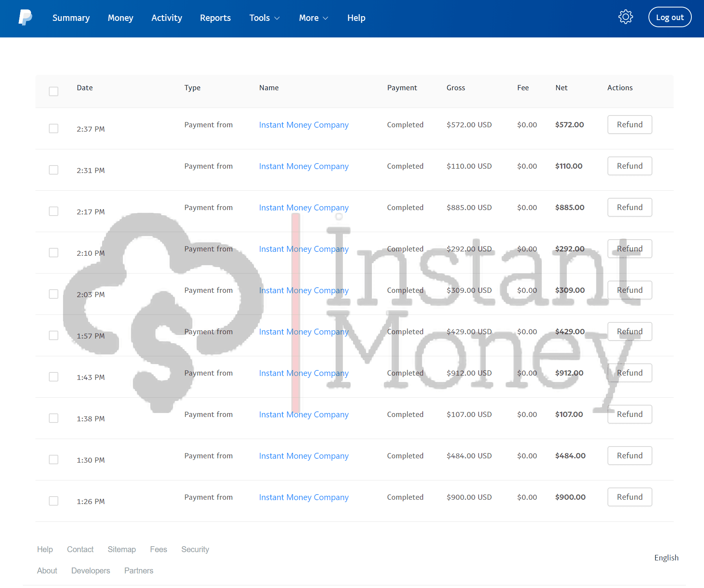This screenshot has width=704, height=588.
Task: Click the PayPal logo icon
Action: click(25, 18)
